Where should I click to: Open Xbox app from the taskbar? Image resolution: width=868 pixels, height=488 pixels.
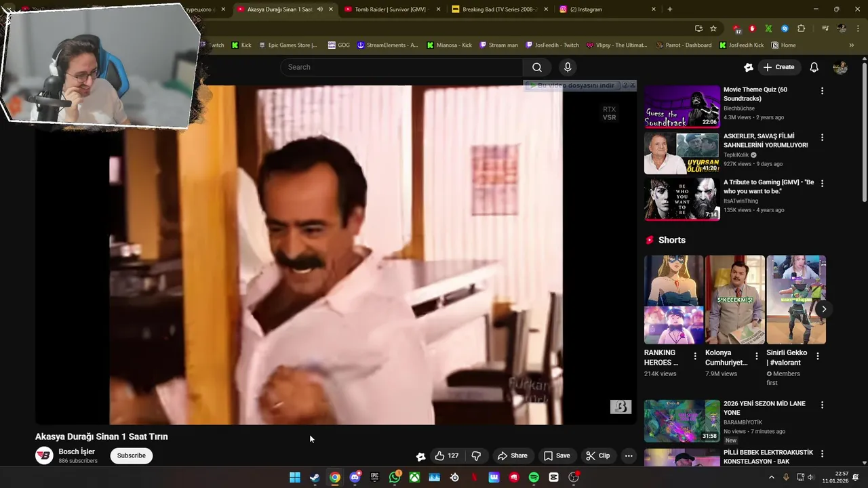click(414, 477)
